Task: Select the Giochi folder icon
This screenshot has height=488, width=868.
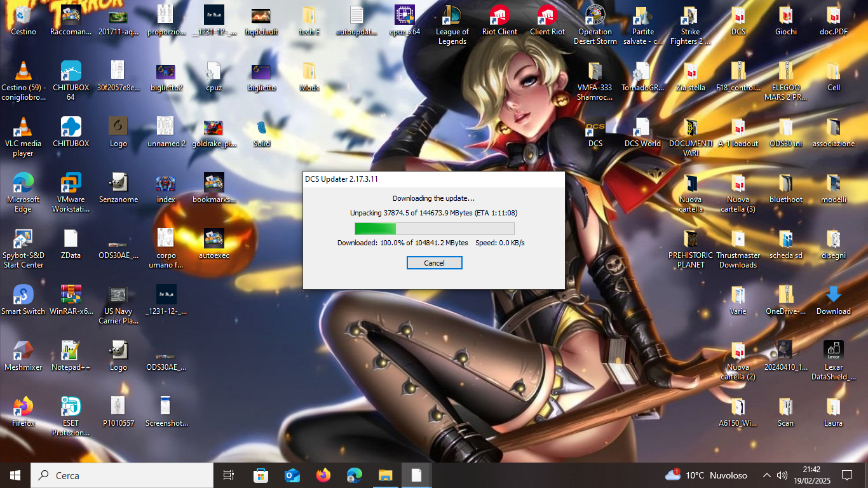Action: pyautogui.click(x=785, y=20)
